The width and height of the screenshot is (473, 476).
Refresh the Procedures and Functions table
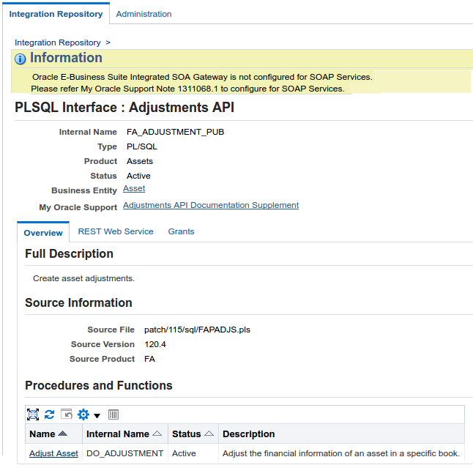[50, 414]
